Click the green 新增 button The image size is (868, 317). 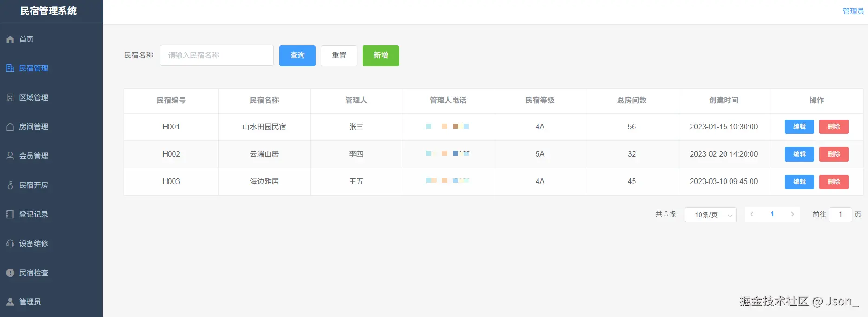(x=381, y=56)
